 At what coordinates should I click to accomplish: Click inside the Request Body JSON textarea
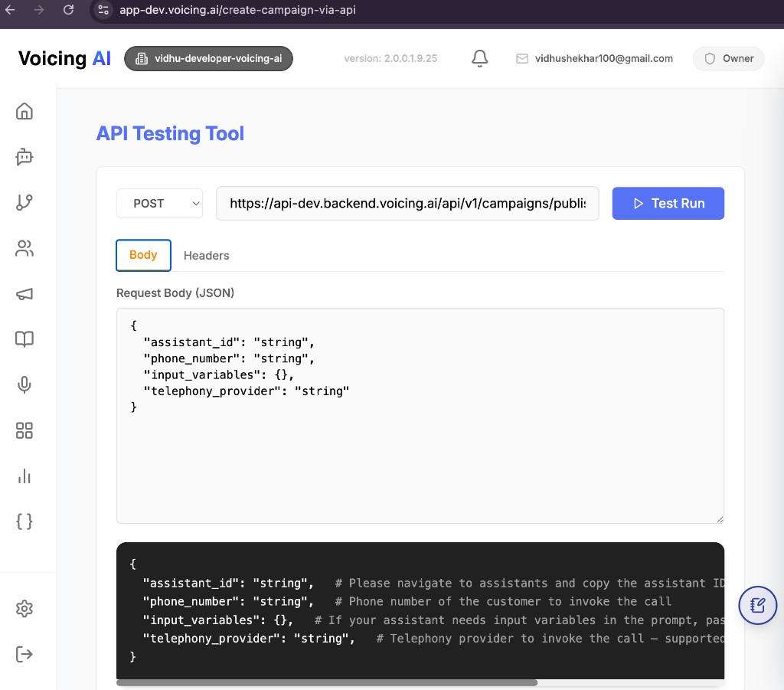click(420, 416)
